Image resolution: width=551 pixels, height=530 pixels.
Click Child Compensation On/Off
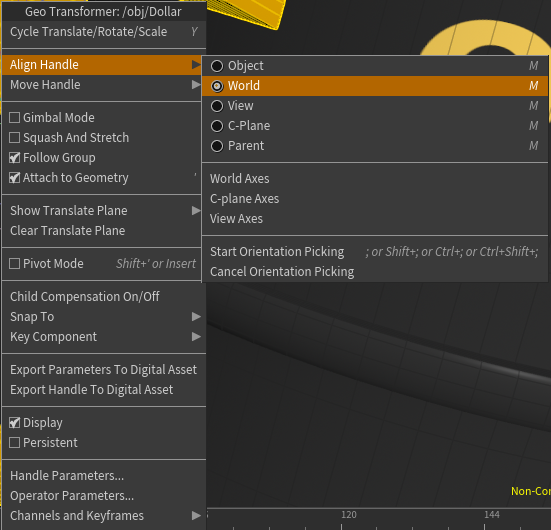coord(104,297)
